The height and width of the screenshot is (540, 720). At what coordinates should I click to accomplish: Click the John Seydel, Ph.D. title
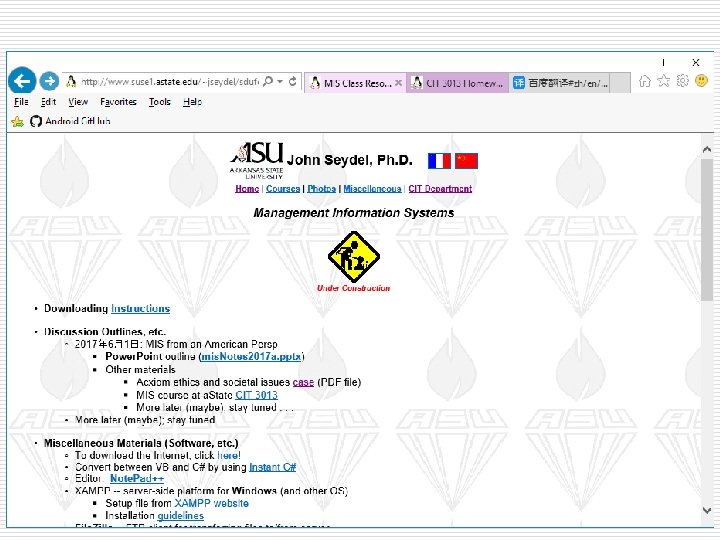coord(349,160)
